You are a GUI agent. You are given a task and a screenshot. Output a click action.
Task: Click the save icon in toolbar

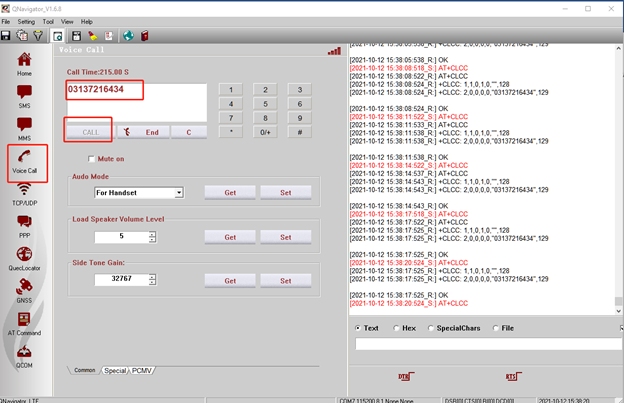[6, 36]
